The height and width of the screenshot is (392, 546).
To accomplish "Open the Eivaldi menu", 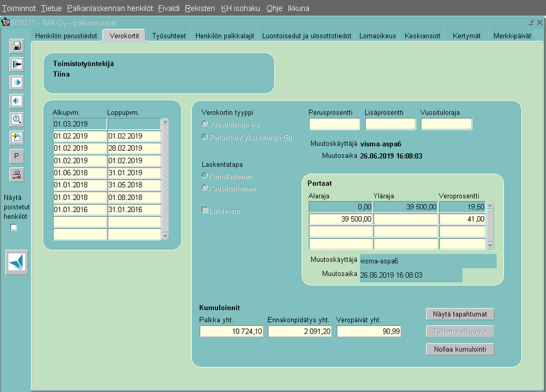I will [169, 8].
